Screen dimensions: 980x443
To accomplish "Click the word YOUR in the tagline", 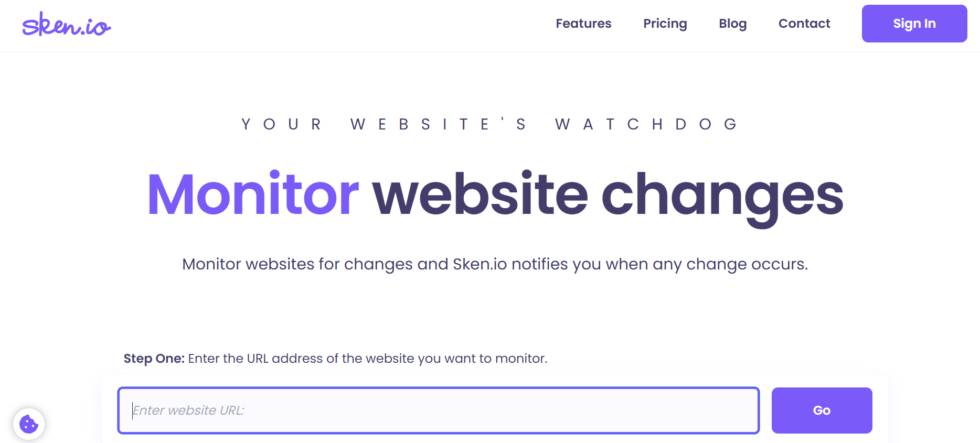I will point(281,124).
